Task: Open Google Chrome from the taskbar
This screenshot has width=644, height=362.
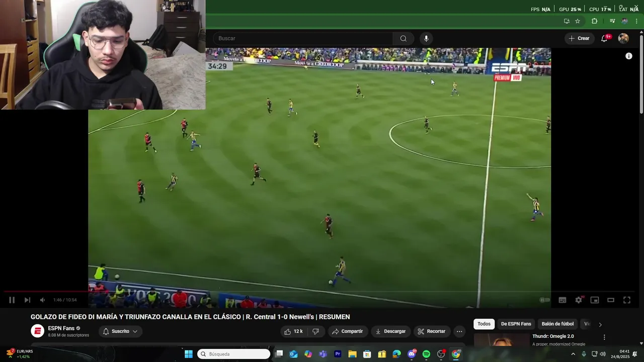Action: [456, 354]
